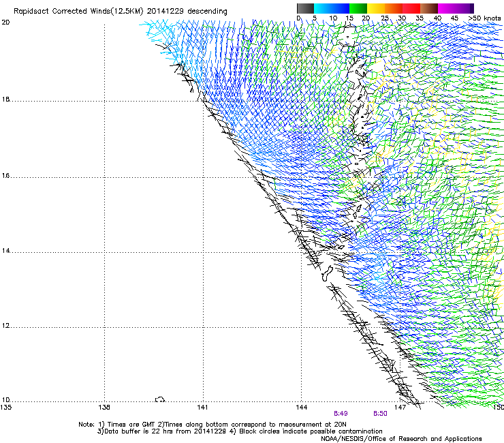504x443 pixels.
Task: Click longitude axis label '144'
Action: [x=302, y=408]
